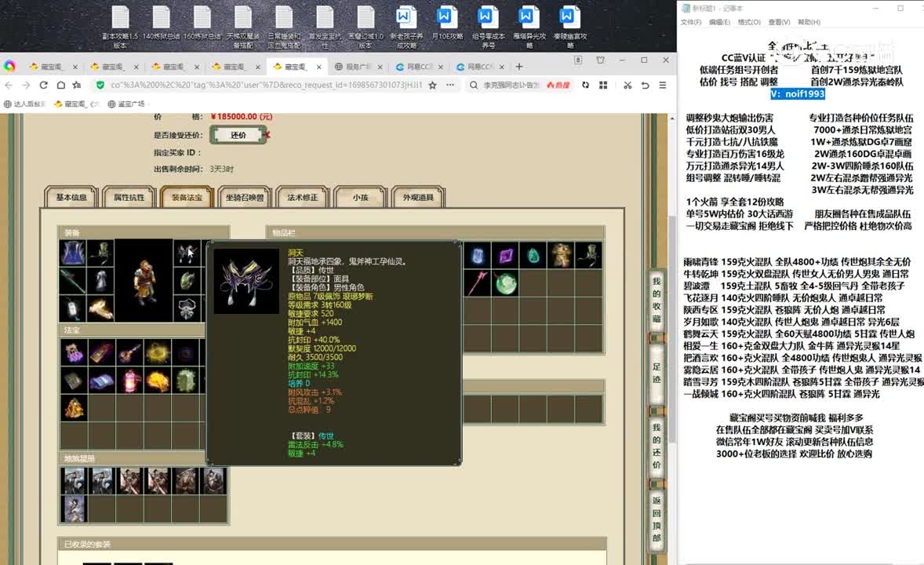Select the blue crystal in the 物品栏
This screenshot has width=924, height=565.
tap(478, 255)
